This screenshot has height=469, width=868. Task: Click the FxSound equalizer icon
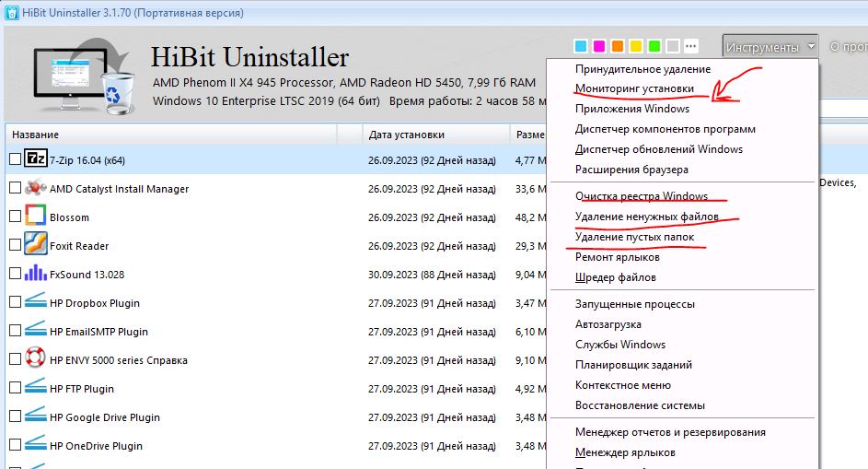point(35,274)
